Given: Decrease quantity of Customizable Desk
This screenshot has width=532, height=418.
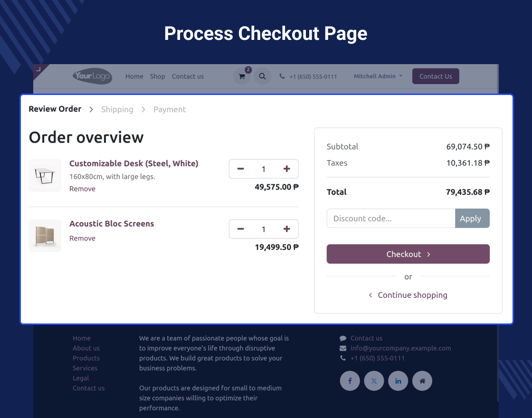Looking at the screenshot, I should click(x=240, y=169).
